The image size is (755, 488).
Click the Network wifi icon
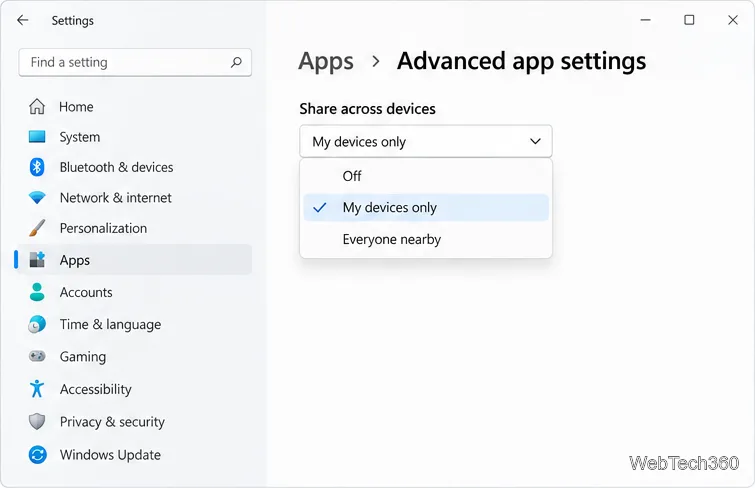(37, 198)
